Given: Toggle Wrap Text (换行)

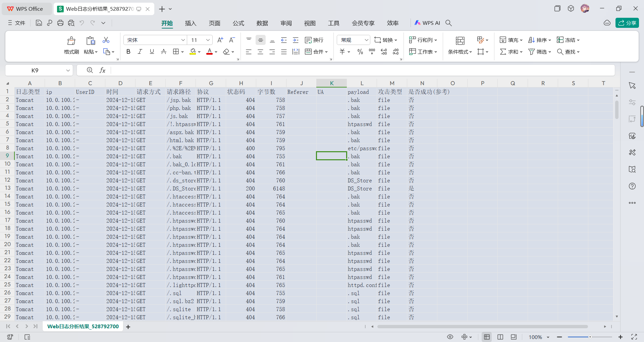Looking at the screenshot, I should tap(314, 40).
